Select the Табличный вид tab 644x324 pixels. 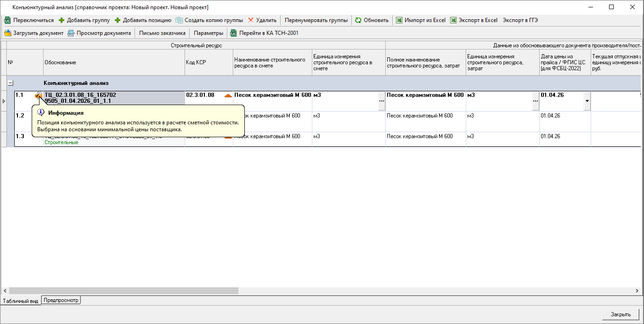20,301
